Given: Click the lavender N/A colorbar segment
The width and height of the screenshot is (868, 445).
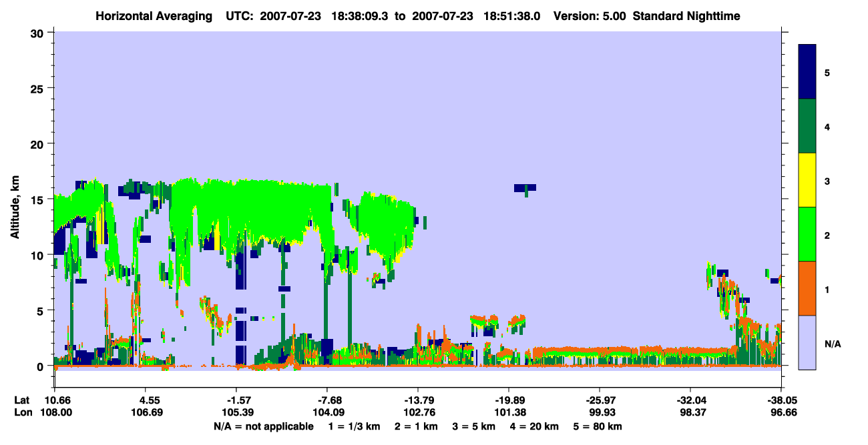Looking at the screenshot, I should tap(807, 342).
